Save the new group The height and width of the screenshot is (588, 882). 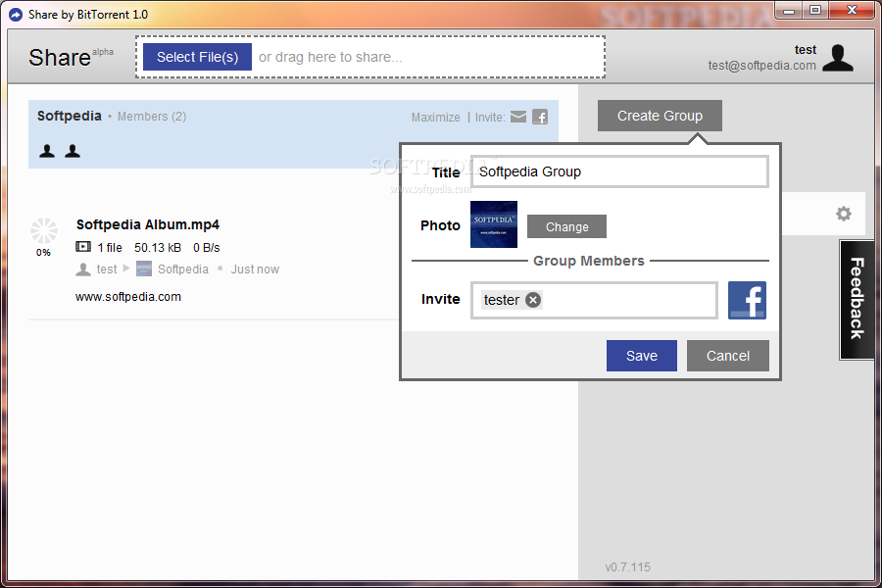tap(642, 356)
